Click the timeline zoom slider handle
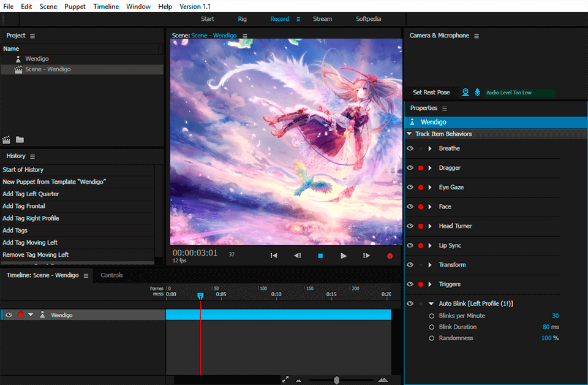Image resolution: width=588 pixels, height=385 pixels. (x=336, y=380)
